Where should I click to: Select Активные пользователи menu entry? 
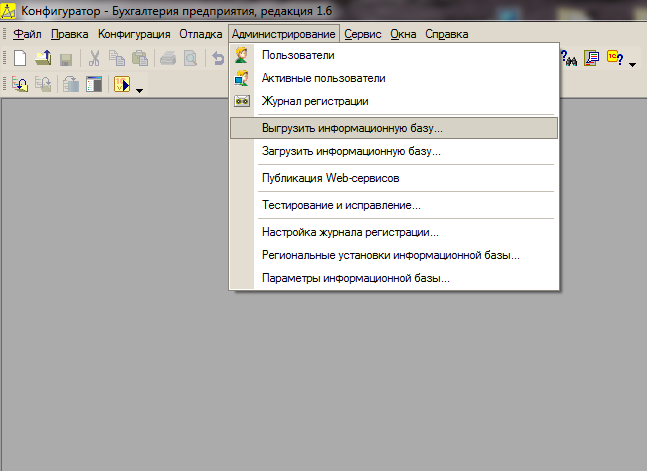point(394,78)
